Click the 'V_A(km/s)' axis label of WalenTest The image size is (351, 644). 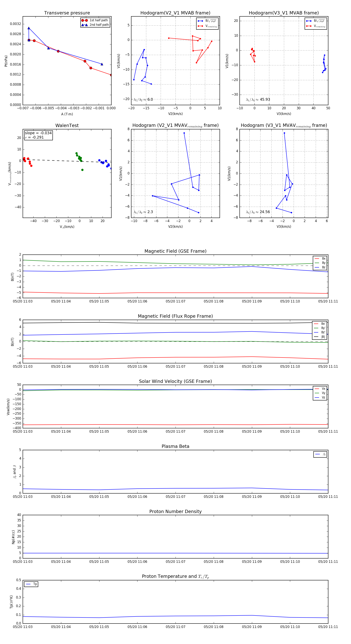[67, 227]
